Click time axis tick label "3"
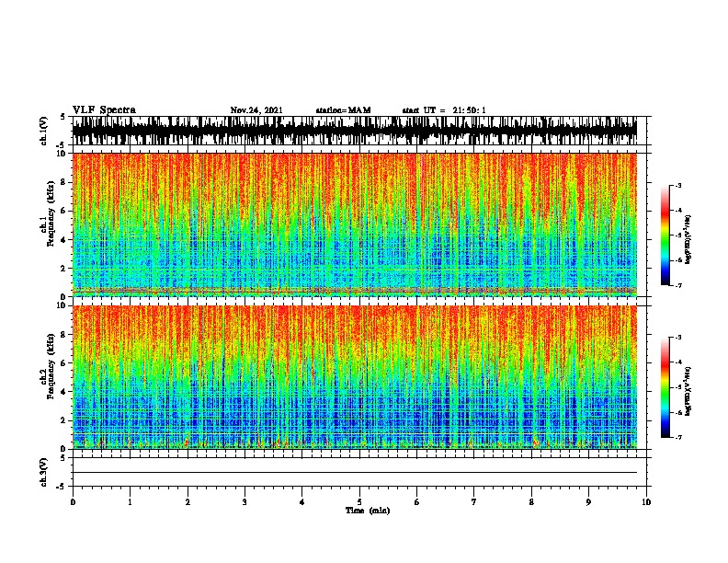The height and width of the screenshot is (563, 728). pyautogui.click(x=245, y=502)
